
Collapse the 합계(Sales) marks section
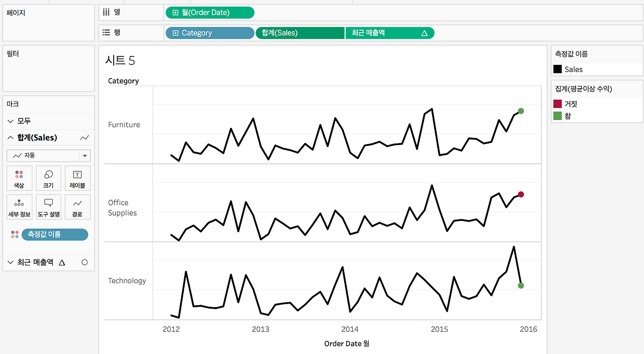click(11, 137)
